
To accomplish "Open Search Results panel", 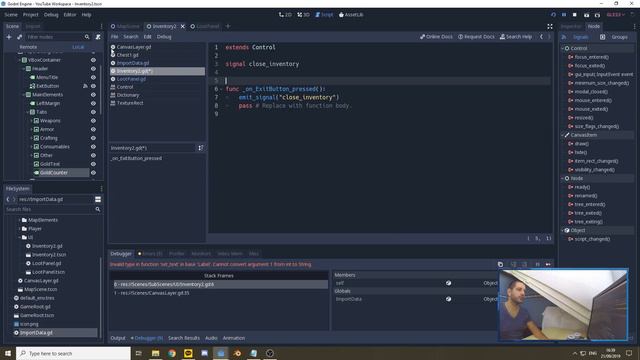I will coord(184,338).
